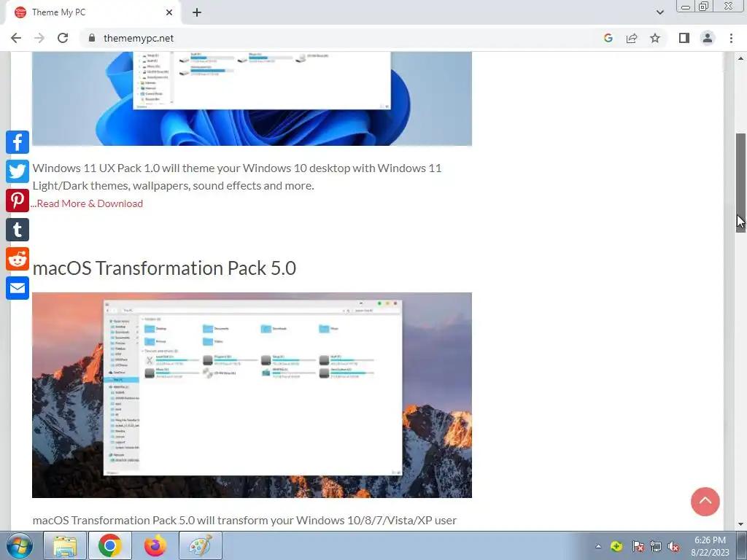Viewport: 747px width, 560px height.
Task: Click the vertical scrollbar thumb
Action: pos(740,183)
